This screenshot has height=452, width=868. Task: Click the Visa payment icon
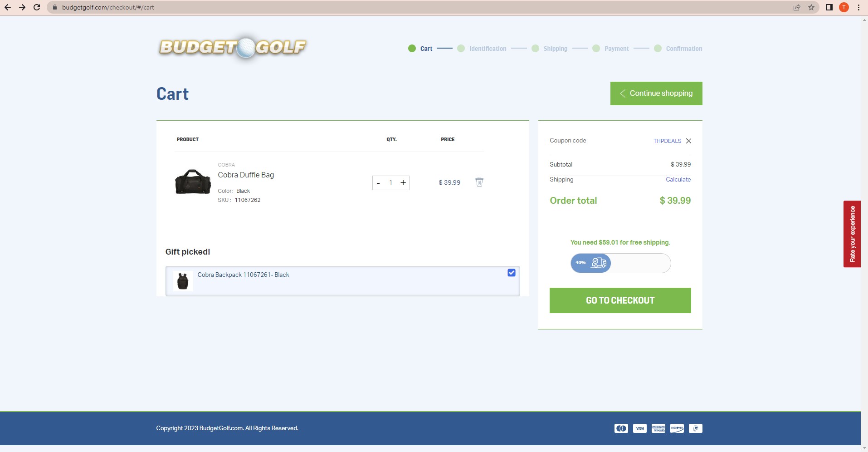[640, 428]
